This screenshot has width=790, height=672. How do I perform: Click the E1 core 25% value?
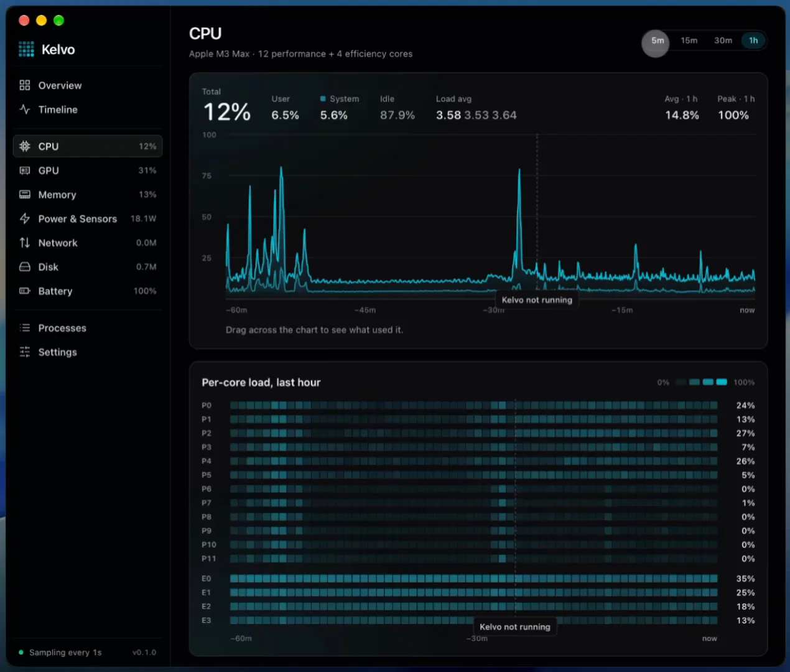pyautogui.click(x=745, y=592)
